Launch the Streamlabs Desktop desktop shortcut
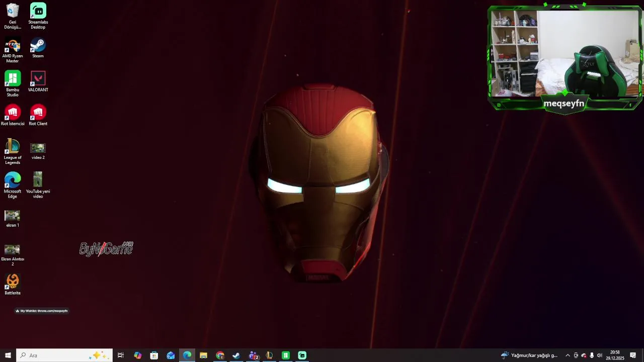 [38, 16]
